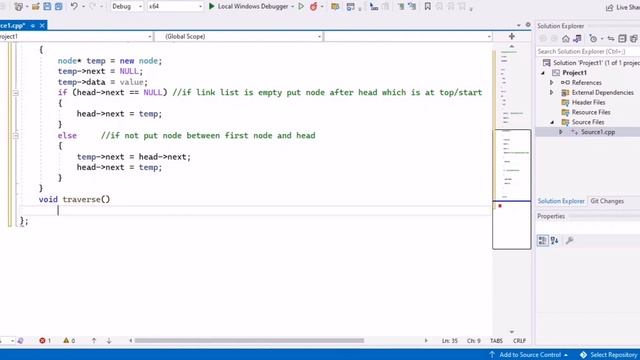Click the Show All Files icon
Viewport: 640px width, 360px height.
coord(633,39)
